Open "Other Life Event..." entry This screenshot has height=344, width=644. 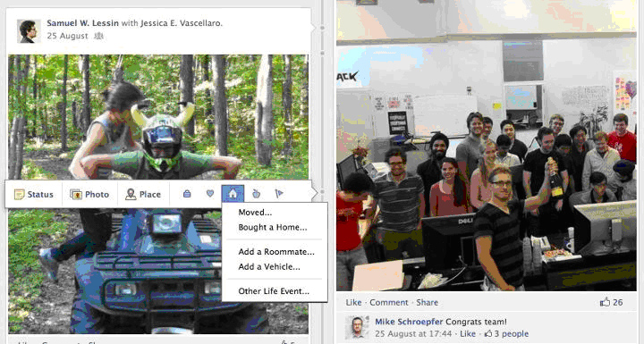(274, 291)
